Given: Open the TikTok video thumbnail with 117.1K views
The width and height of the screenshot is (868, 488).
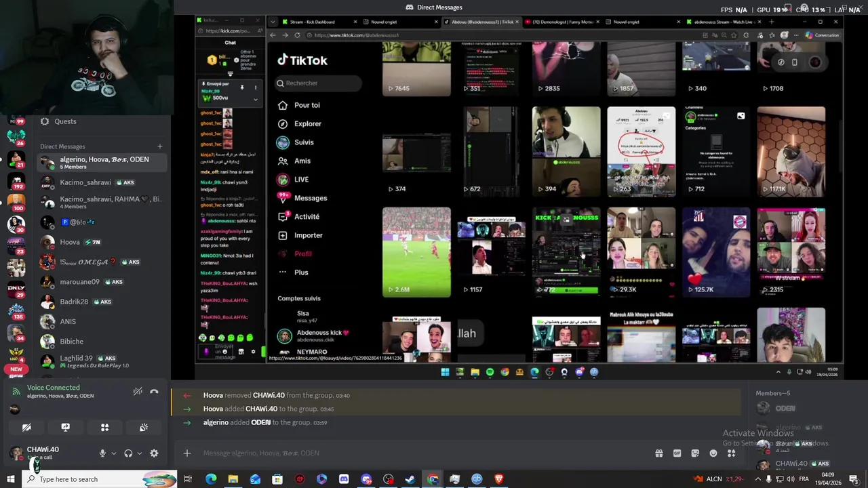Looking at the screenshot, I should coord(791,151).
